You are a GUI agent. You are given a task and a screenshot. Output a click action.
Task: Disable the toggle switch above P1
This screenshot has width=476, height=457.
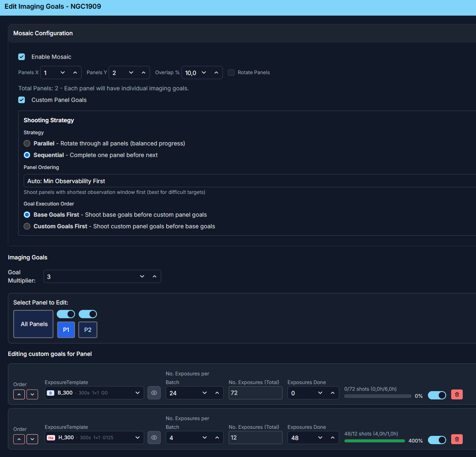pos(66,314)
